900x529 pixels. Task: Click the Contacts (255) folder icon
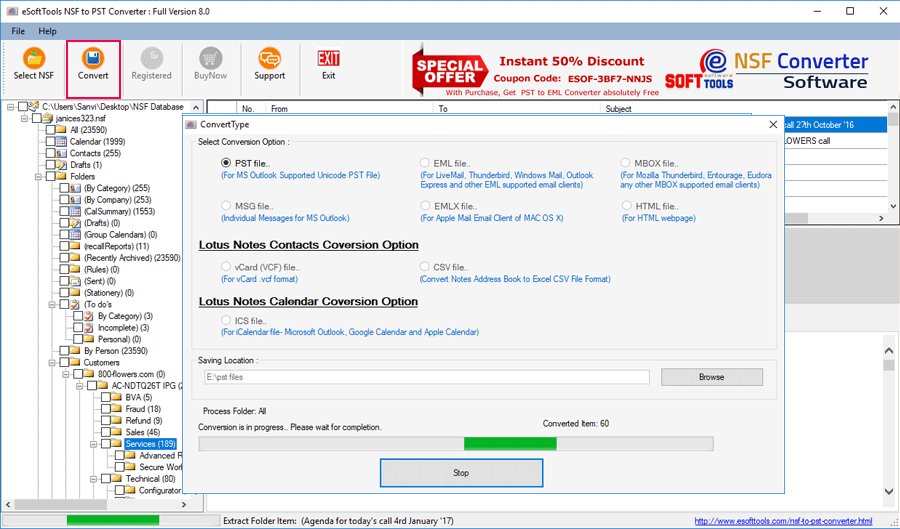61,153
